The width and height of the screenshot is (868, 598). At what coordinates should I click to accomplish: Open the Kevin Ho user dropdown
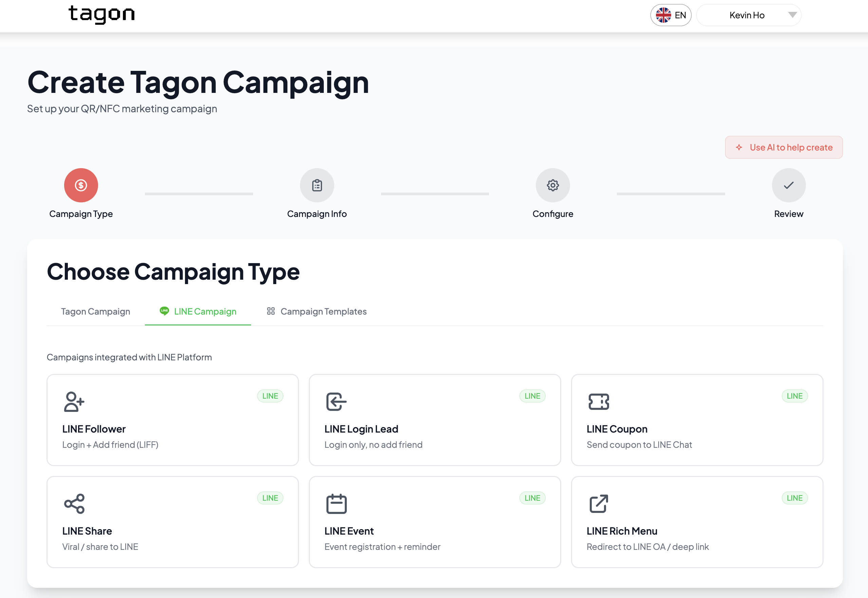point(747,15)
